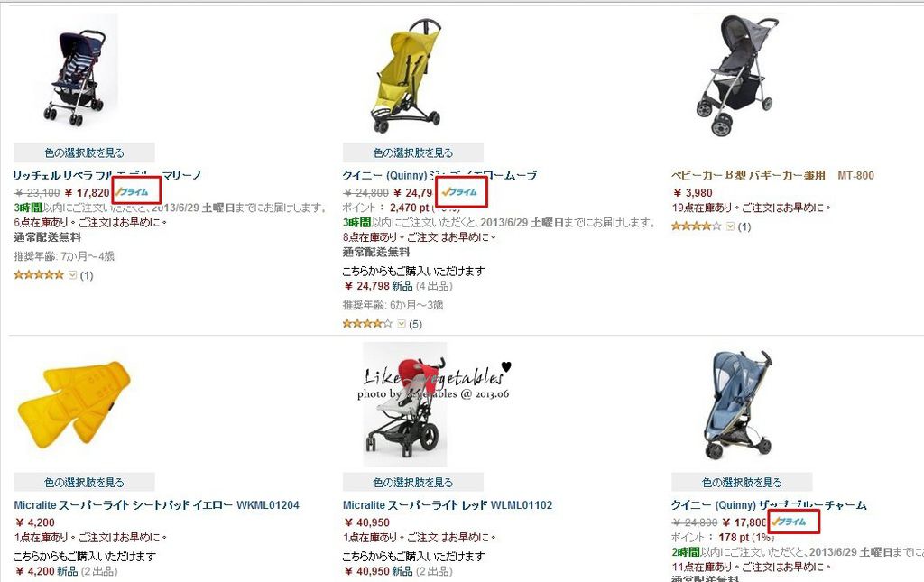Open color options for Micralite red stroller
The width and height of the screenshot is (924, 582).
click(x=413, y=483)
